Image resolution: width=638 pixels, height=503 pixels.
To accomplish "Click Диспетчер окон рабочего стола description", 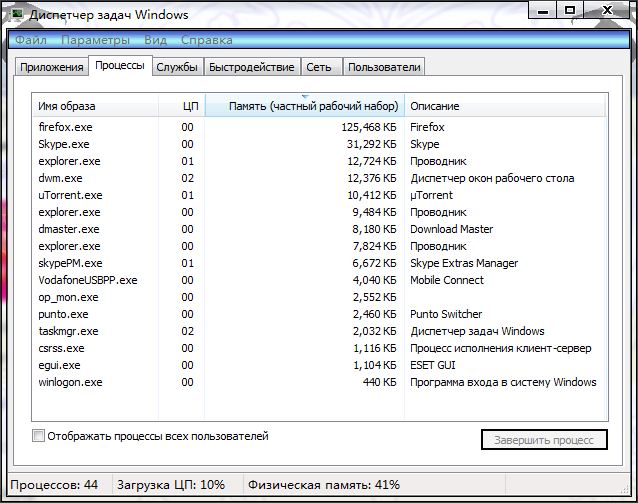I will [x=492, y=178].
